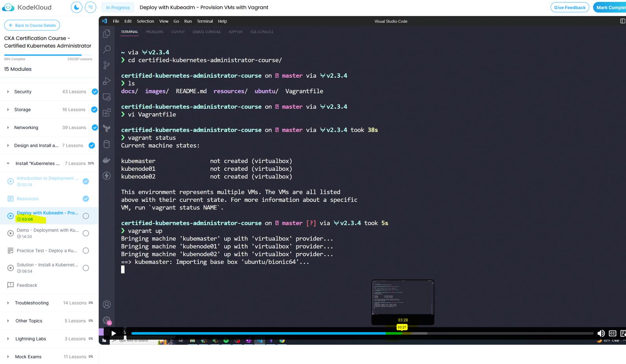
Task: Mark Practice Test lesson complete circle
Action: click(86, 251)
